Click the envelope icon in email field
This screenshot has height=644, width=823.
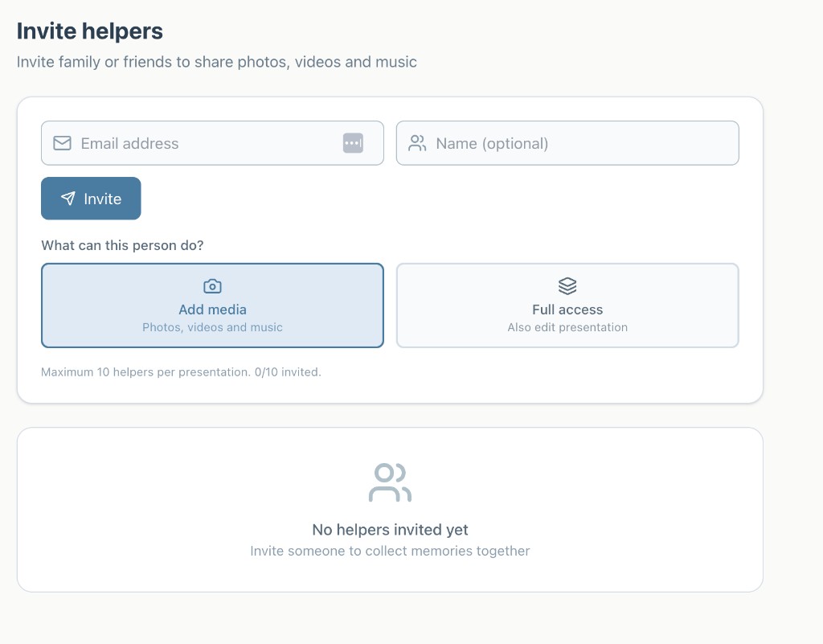click(62, 143)
